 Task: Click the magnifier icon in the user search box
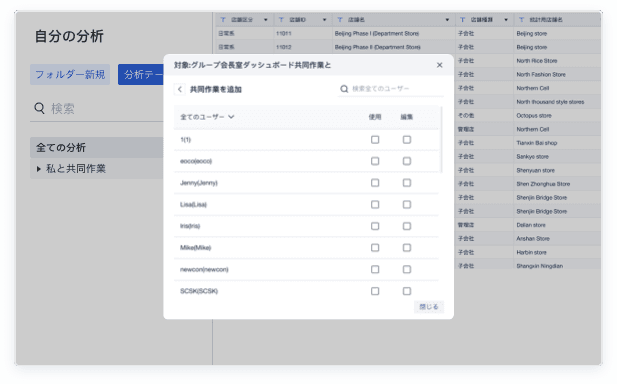point(344,89)
